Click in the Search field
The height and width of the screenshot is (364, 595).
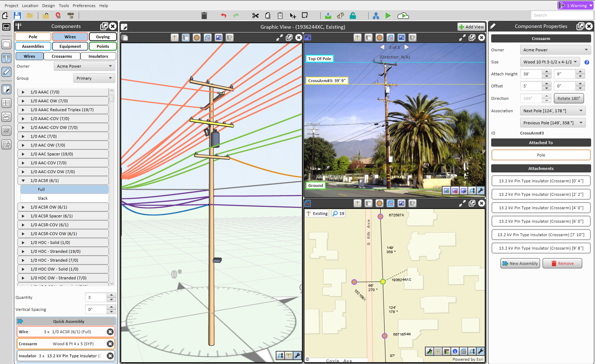561,15
